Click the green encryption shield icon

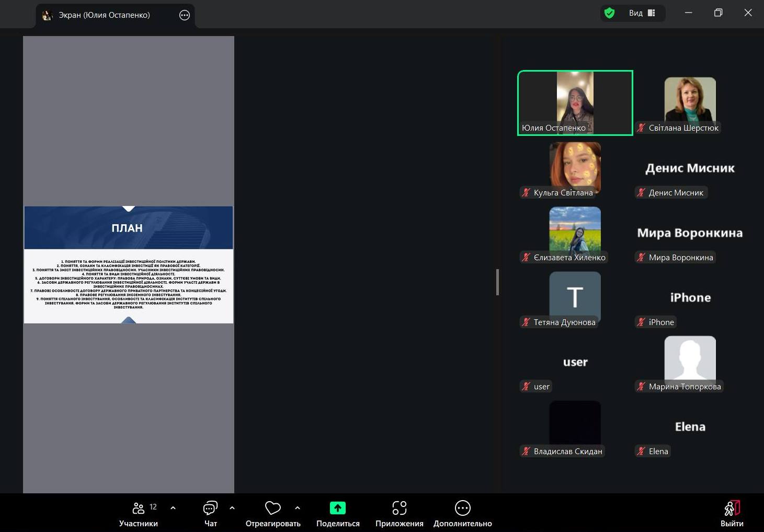click(x=609, y=13)
